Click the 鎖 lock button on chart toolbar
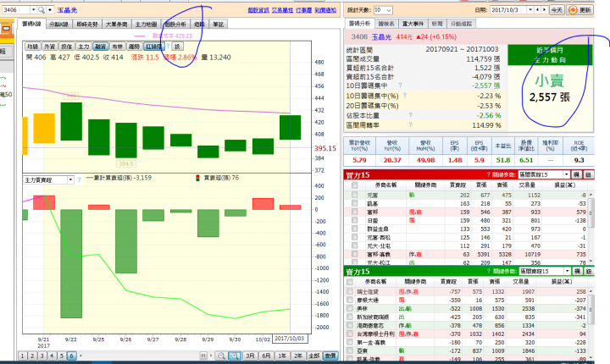 (x=177, y=47)
